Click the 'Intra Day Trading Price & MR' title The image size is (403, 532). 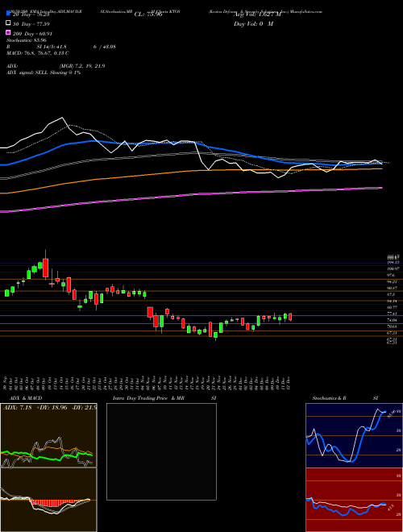[x=148, y=398]
